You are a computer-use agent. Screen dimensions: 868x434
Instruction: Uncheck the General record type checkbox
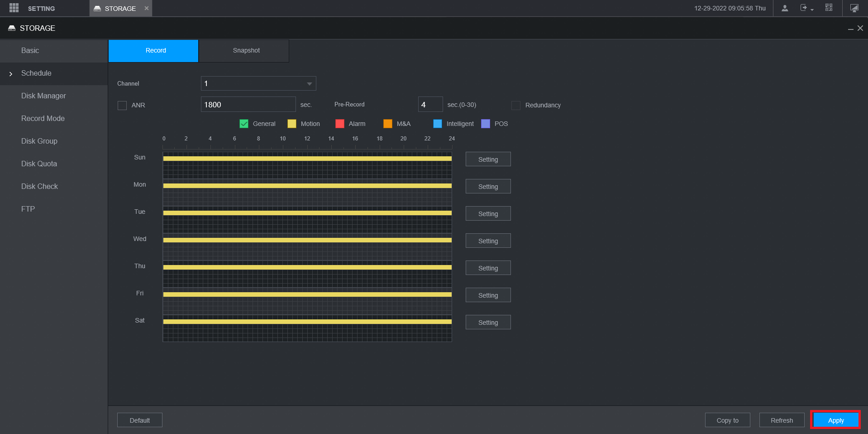(244, 124)
